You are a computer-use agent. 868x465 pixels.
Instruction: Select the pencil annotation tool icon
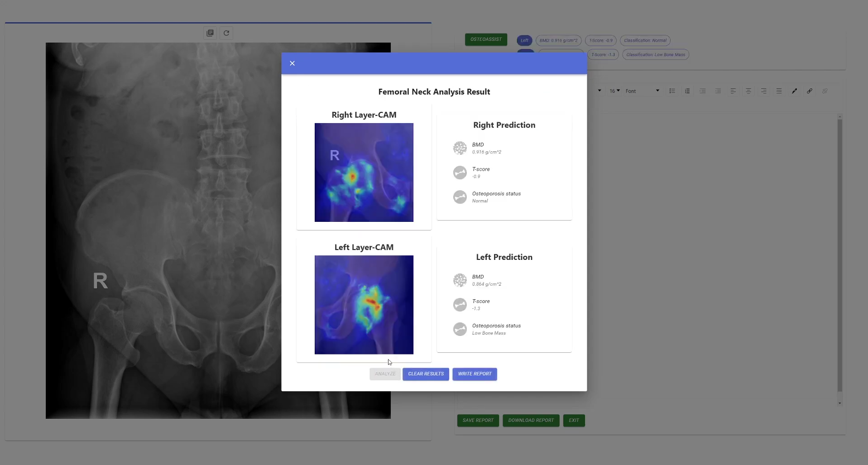(795, 91)
